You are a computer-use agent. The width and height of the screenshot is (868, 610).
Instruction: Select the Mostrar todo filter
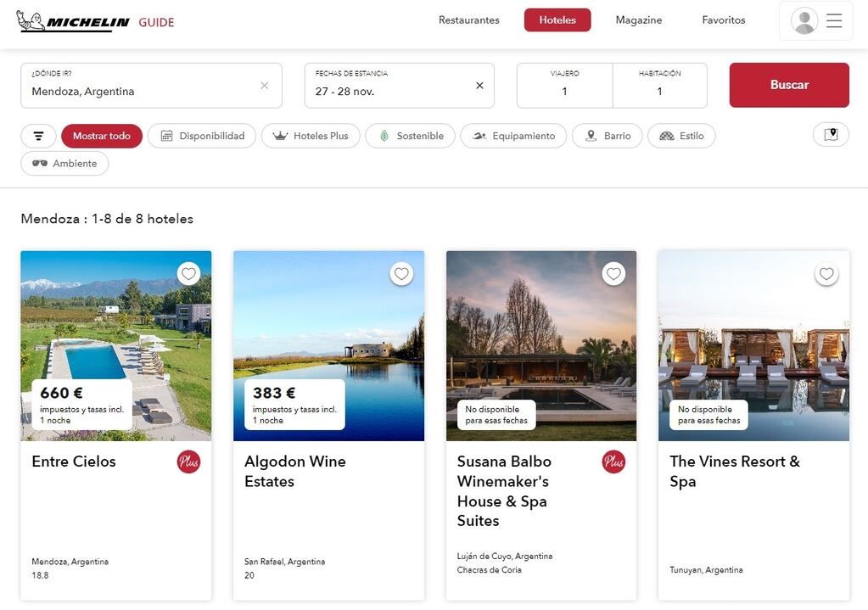pyautogui.click(x=102, y=136)
